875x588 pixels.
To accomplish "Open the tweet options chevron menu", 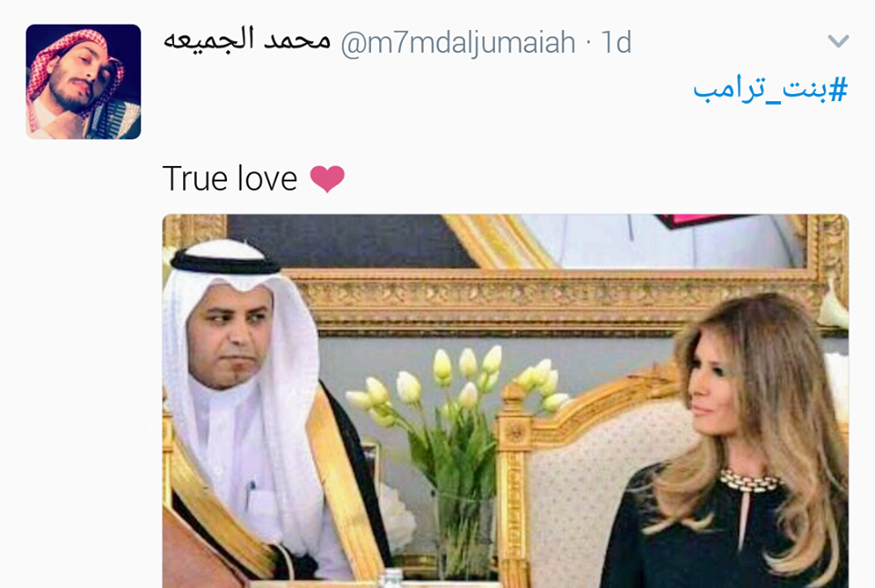I will (839, 41).
